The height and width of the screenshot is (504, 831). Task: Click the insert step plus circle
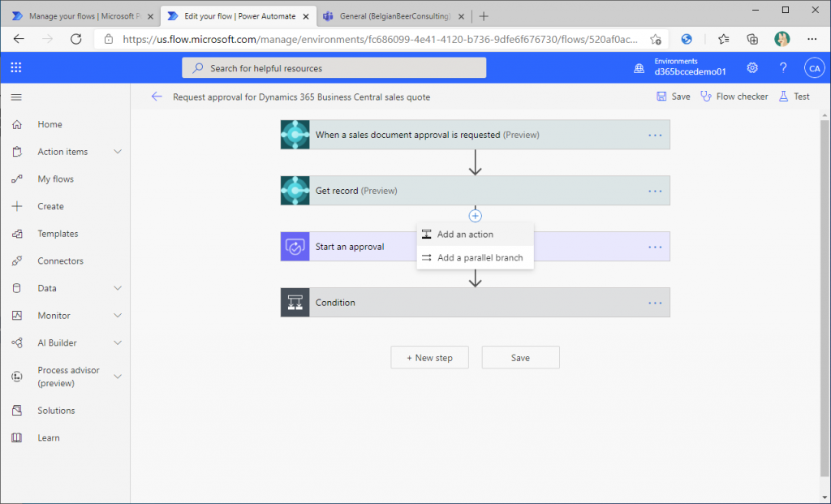click(475, 216)
